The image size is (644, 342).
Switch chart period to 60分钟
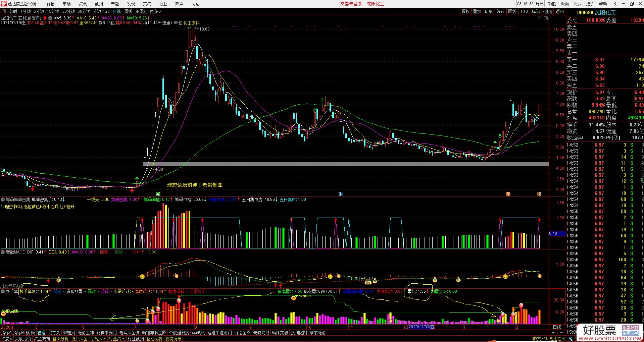(x=84, y=11)
